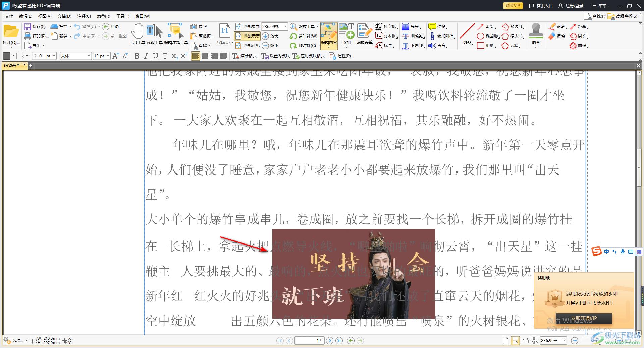Image resolution: width=644 pixels, height=348 pixels.
Task: Select the Ellipse tool (椭圆形)
Action: (x=488, y=36)
